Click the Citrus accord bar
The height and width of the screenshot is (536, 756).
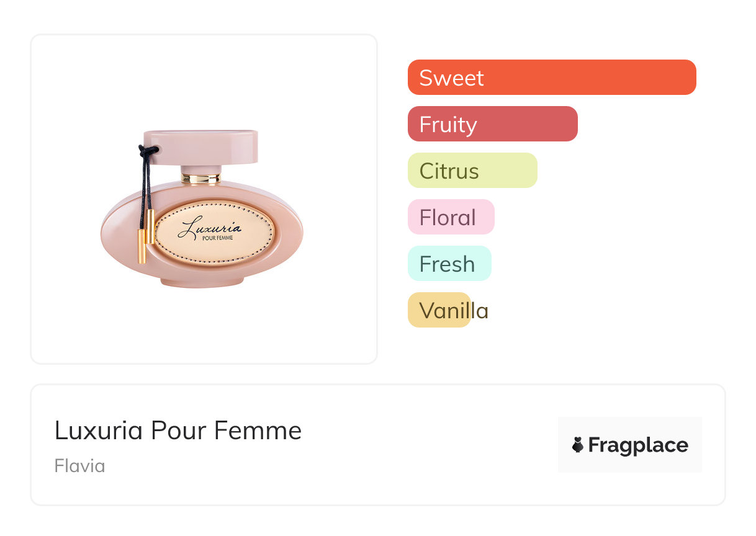click(x=472, y=171)
